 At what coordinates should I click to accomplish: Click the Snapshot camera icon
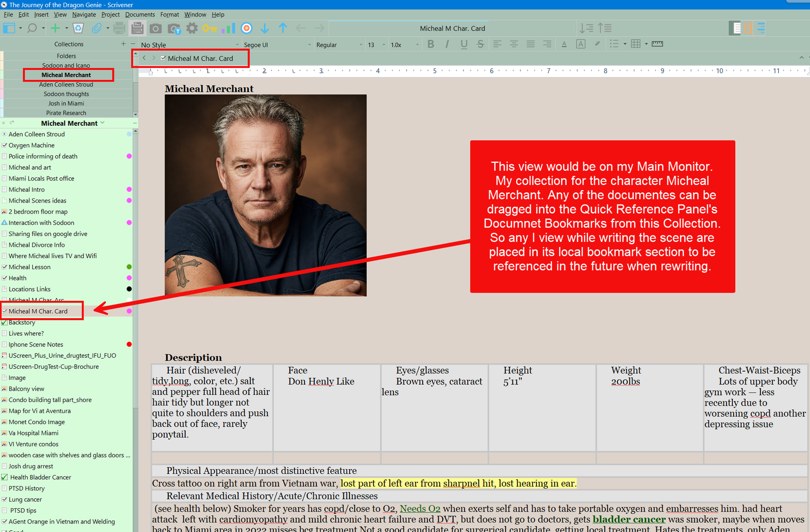(x=156, y=28)
